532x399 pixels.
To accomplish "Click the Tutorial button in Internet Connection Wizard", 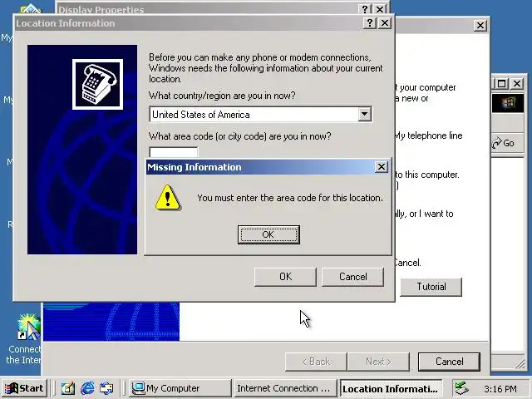I will [431, 287].
